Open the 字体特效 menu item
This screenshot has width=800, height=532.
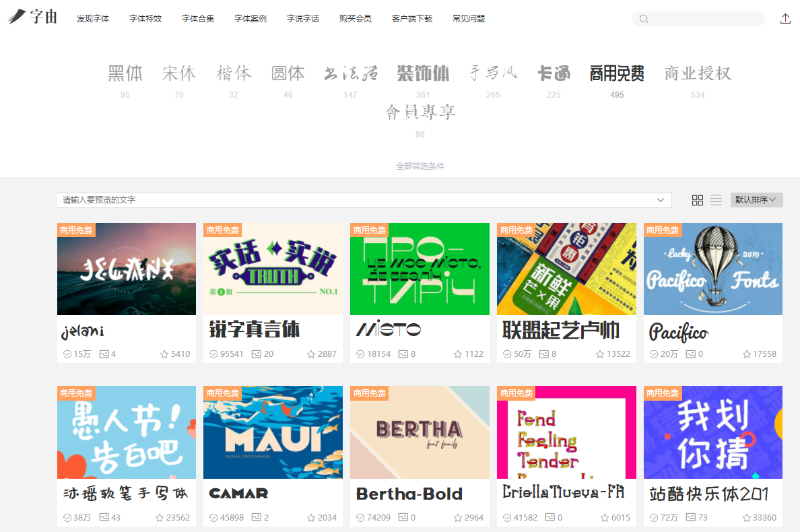click(x=145, y=19)
